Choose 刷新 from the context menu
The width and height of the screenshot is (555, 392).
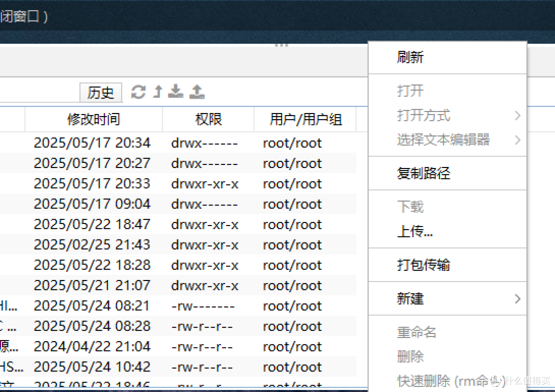[448, 58]
